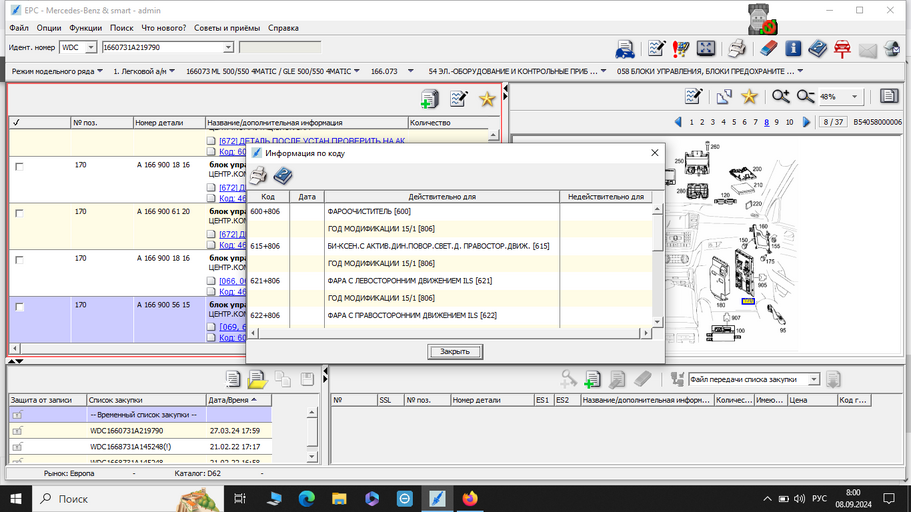Mark illustration as favorite star
The width and height of the screenshot is (911, 512).
click(x=749, y=96)
